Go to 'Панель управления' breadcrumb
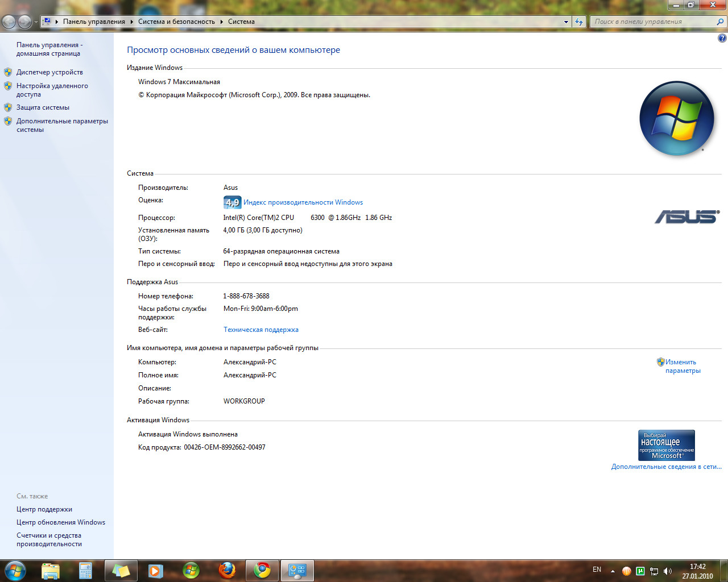This screenshot has width=728, height=582. [94, 22]
